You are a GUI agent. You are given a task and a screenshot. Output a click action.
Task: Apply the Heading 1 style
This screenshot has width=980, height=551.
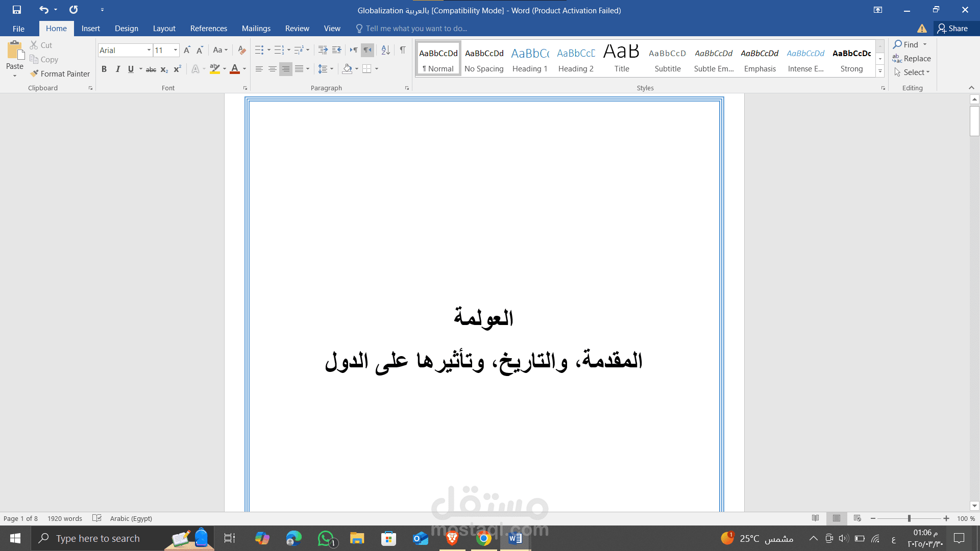click(529, 58)
